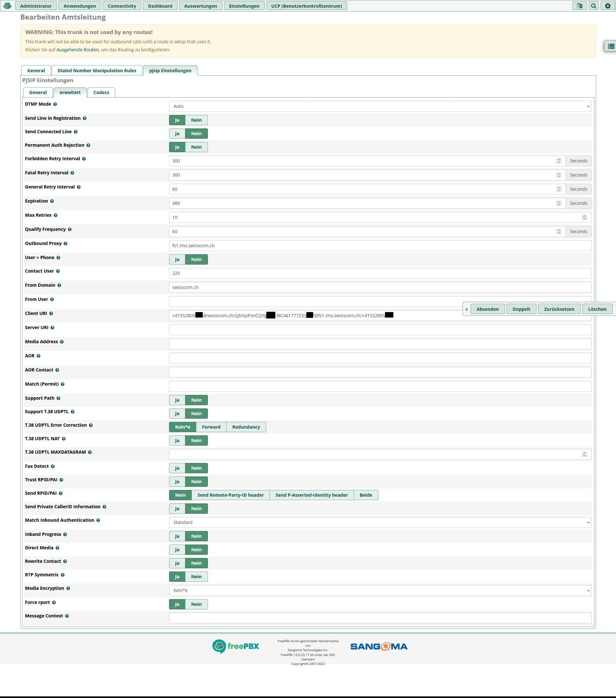Show help icon for Outbound Proxy
The height and width of the screenshot is (698, 616).
[65, 243]
